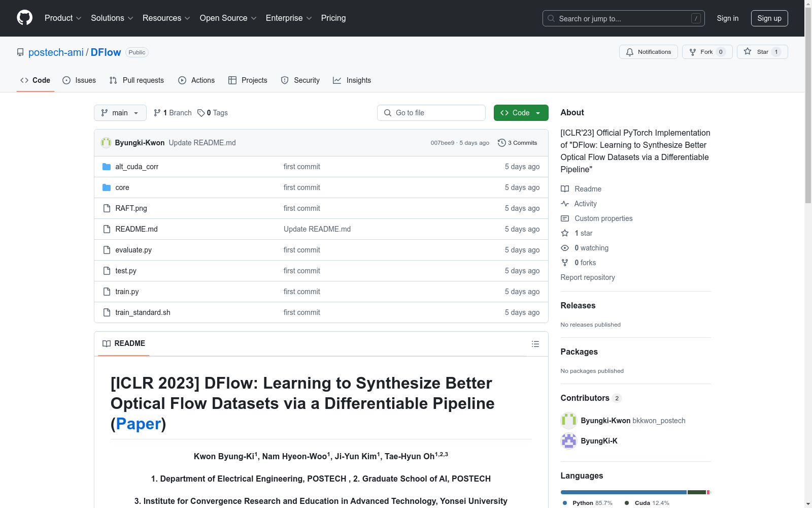Click the Custom properties icon
Screen dimensions: 812x508
coord(565,218)
